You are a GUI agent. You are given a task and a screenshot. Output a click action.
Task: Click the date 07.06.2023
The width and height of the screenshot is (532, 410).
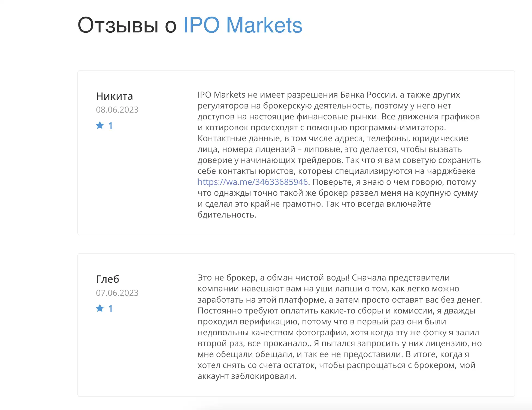tap(117, 293)
